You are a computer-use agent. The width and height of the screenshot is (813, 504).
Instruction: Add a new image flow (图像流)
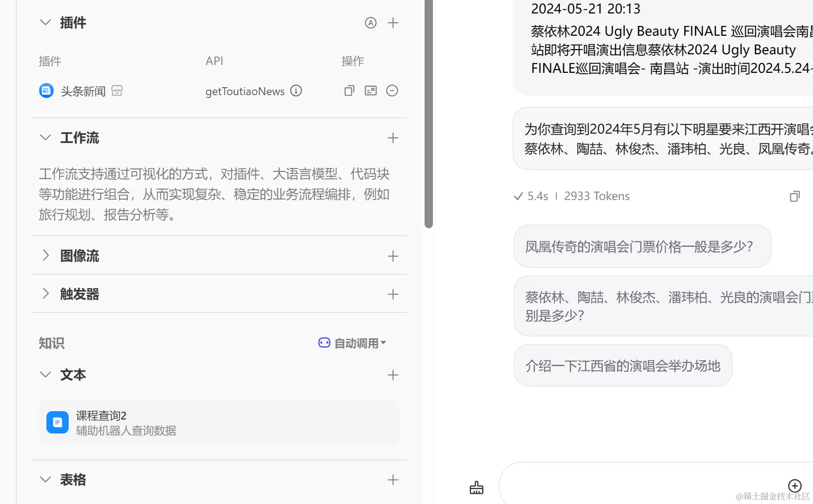coord(393,256)
